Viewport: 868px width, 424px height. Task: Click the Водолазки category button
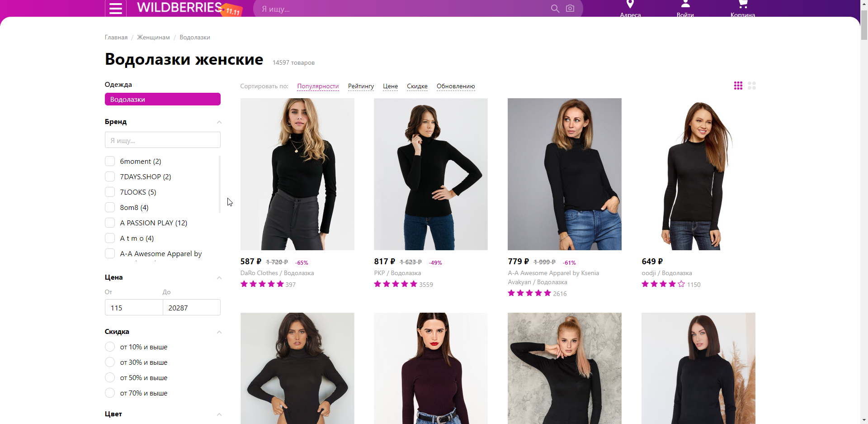(162, 100)
